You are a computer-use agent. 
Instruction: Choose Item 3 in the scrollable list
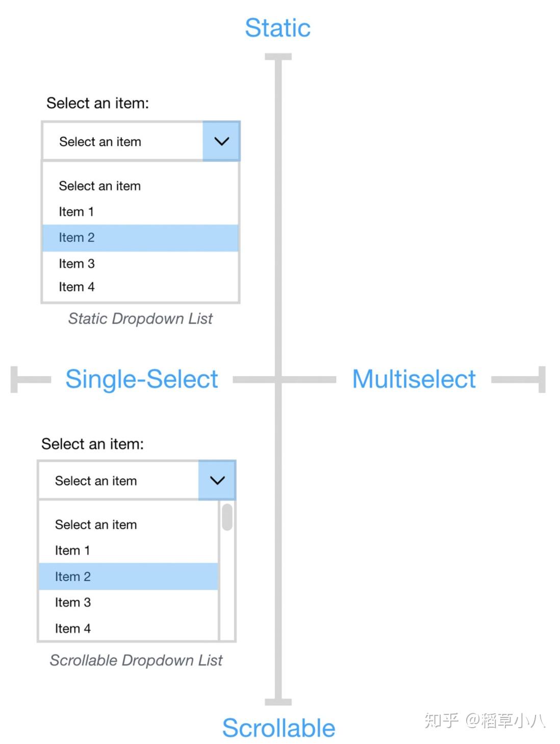point(73,603)
